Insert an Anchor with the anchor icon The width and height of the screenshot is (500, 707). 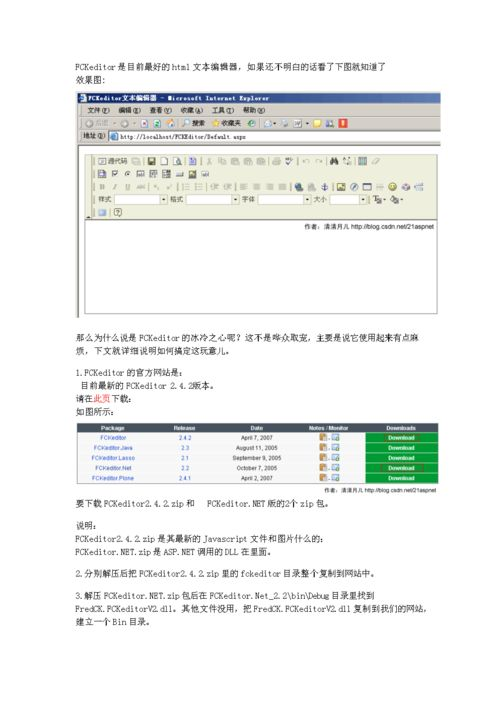[325, 187]
